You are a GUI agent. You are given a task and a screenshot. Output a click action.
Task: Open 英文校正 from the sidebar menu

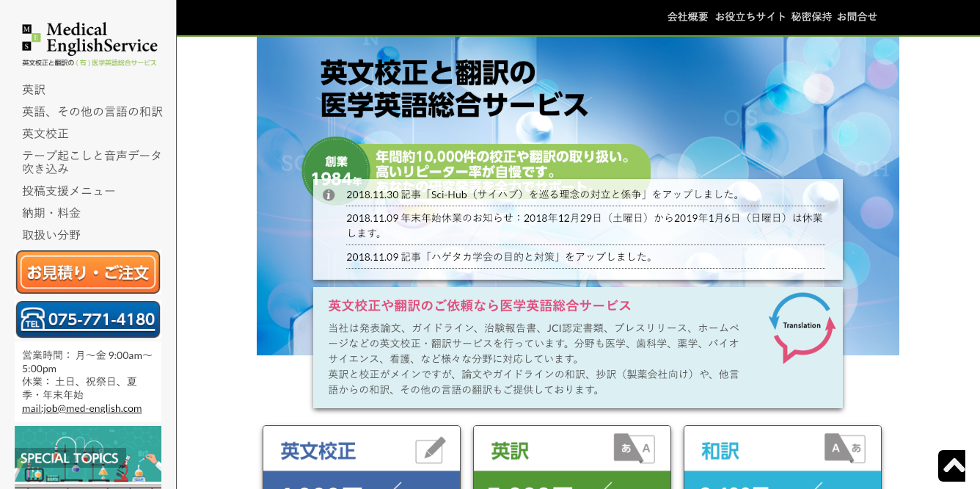(44, 134)
